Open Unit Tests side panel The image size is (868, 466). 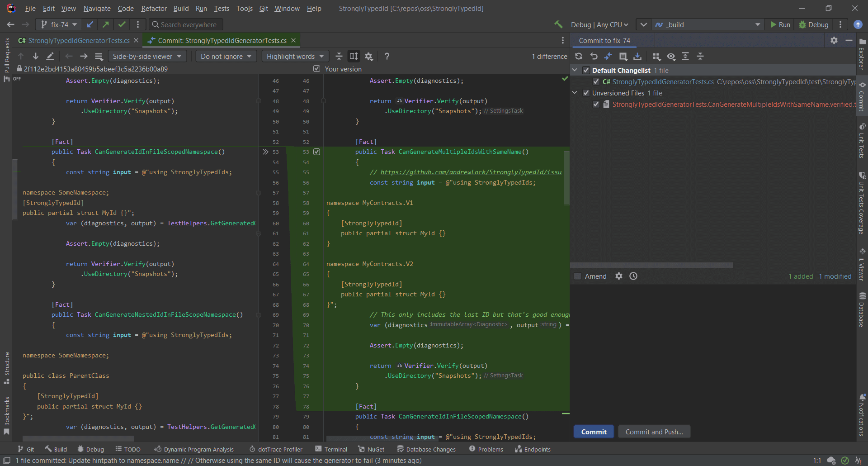pyautogui.click(x=862, y=140)
